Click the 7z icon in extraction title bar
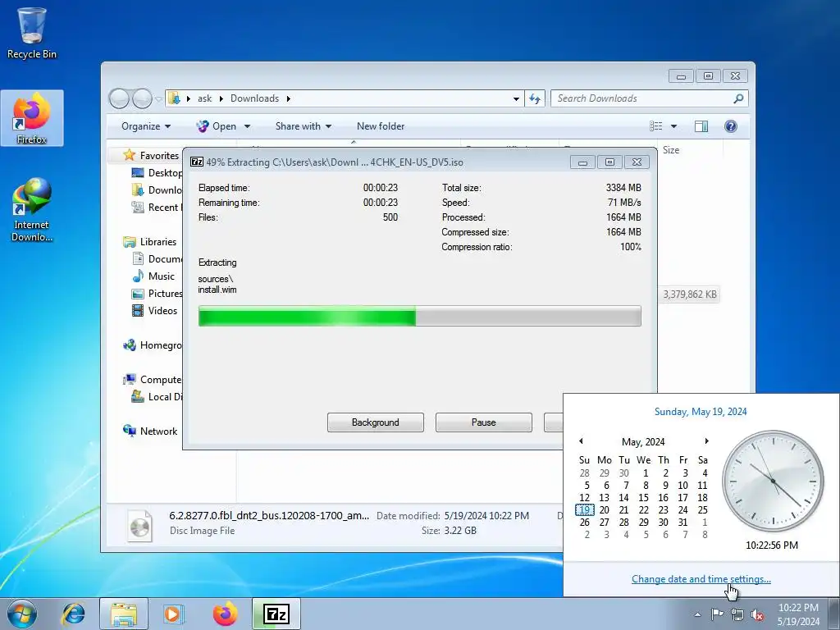840x630 pixels. tap(197, 162)
